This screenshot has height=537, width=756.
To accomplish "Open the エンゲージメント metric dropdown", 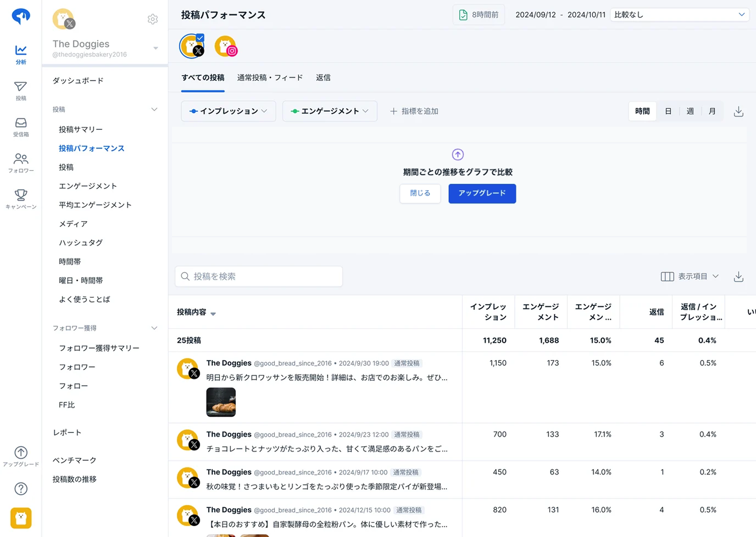I will tap(329, 111).
